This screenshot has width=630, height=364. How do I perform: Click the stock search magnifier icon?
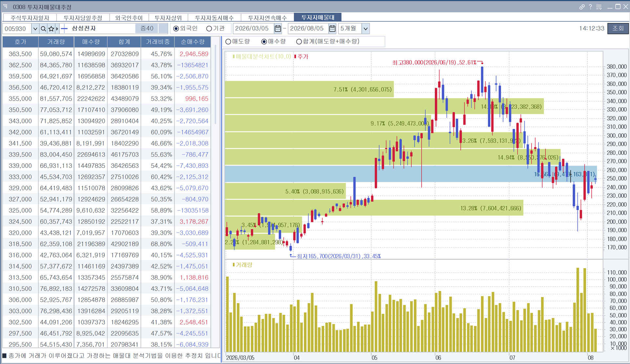43,29
